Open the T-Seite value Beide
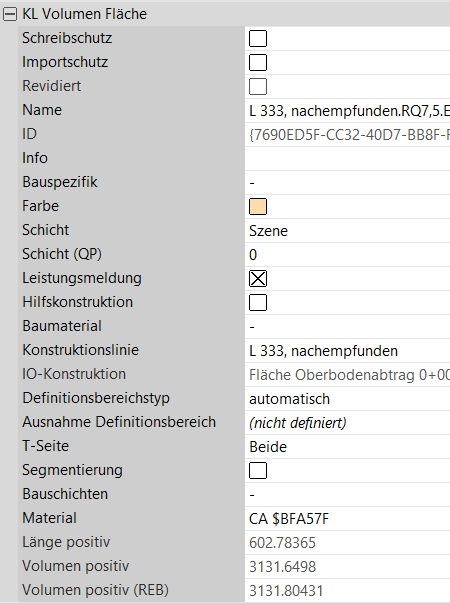 pos(348,446)
